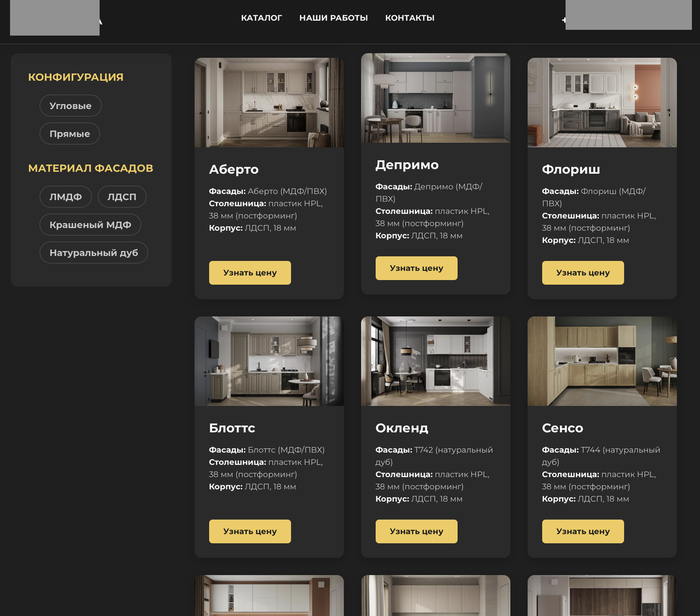This screenshot has height=616, width=700.
Task: Click 'Фасады: Аберто (МДФ/ПВХ)' text
Action: (268, 191)
